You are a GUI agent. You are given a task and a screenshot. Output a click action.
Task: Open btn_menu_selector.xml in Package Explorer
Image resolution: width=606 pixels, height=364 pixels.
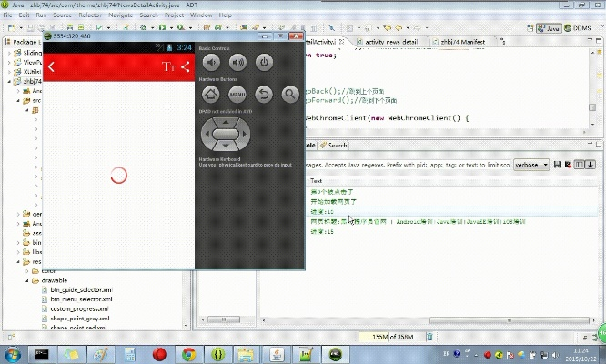tap(81, 299)
